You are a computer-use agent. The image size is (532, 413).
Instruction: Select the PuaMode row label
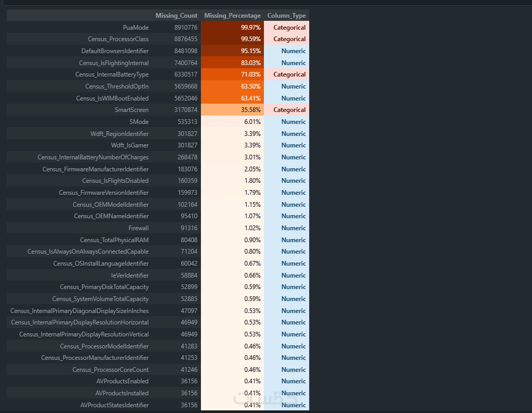click(x=136, y=28)
